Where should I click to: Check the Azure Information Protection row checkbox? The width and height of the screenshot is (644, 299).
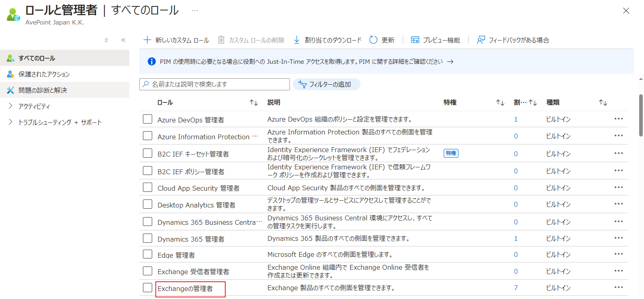point(148,136)
